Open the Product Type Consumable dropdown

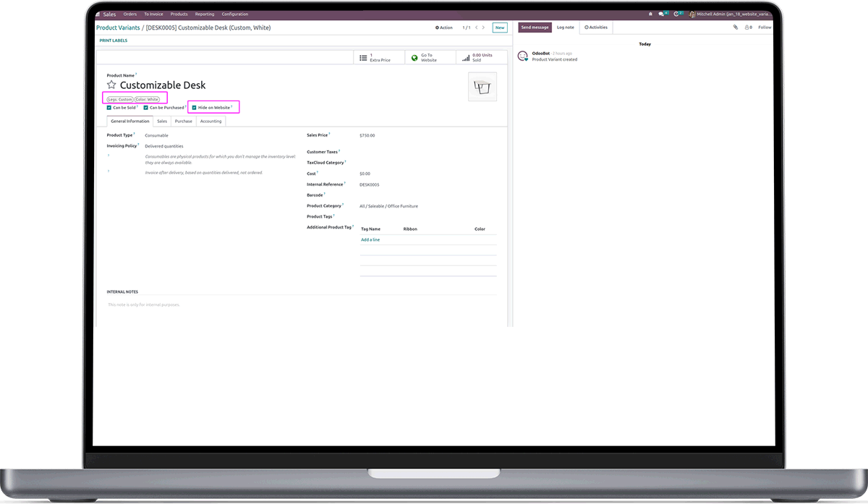pos(157,135)
